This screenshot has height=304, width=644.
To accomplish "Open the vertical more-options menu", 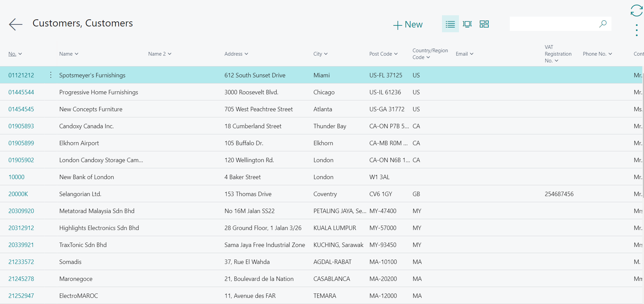I will (637, 30).
